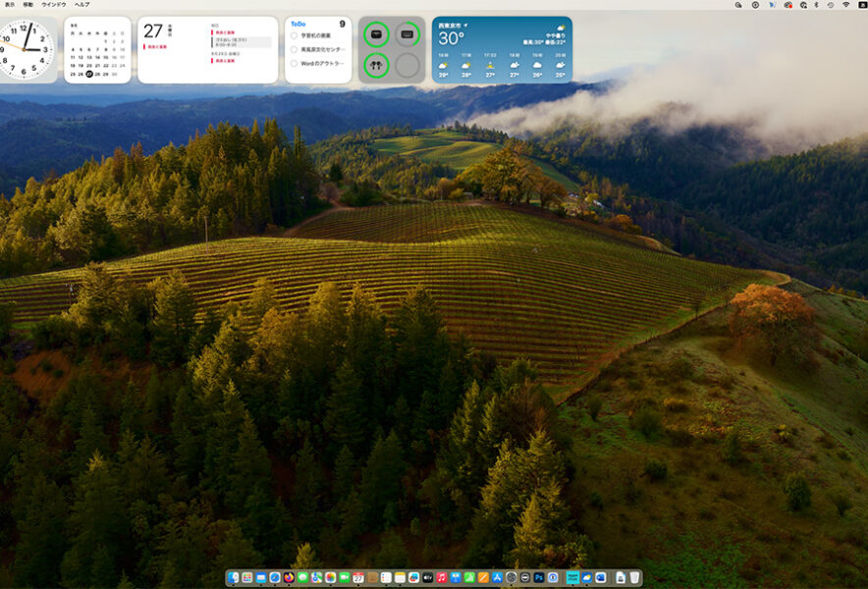
Task: Open Safari from the Dock
Action: [x=275, y=578]
